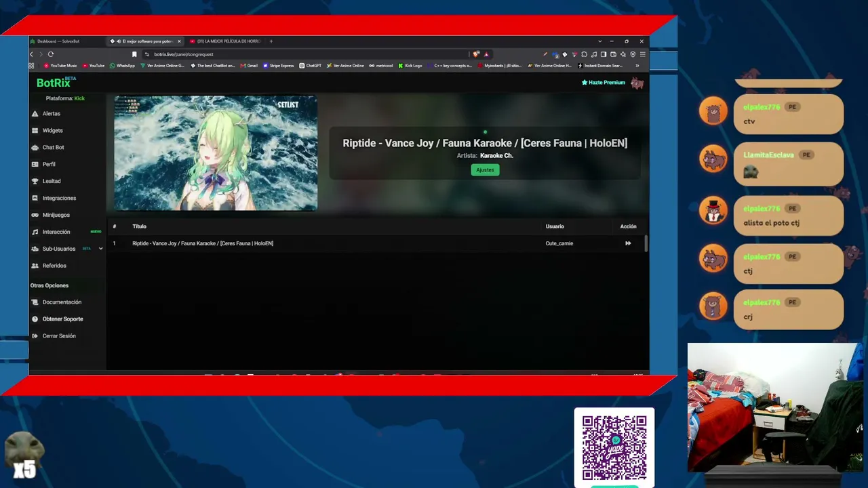Show more bookmarks with the overflow chevron
The height and width of the screenshot is (488, 868).
(637, 66)
